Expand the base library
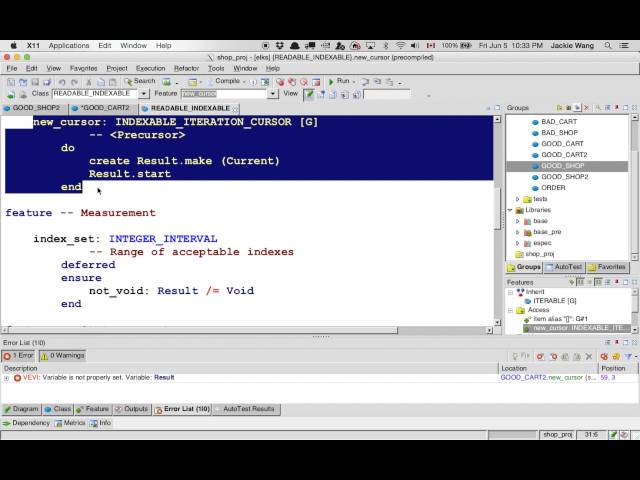The image size is (640, 480). pyautogui.click(x=518, y=221)
